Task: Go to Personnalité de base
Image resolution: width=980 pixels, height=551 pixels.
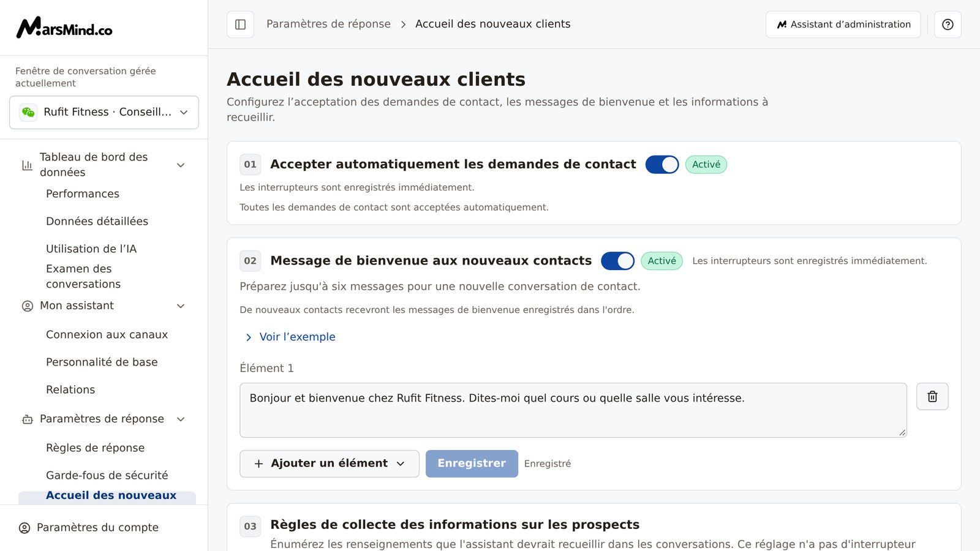Action: (x=102, y=362)
